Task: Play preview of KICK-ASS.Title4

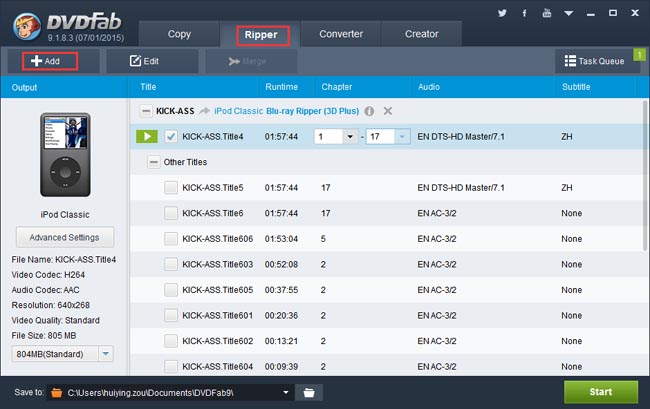Action: pos(147,136)
